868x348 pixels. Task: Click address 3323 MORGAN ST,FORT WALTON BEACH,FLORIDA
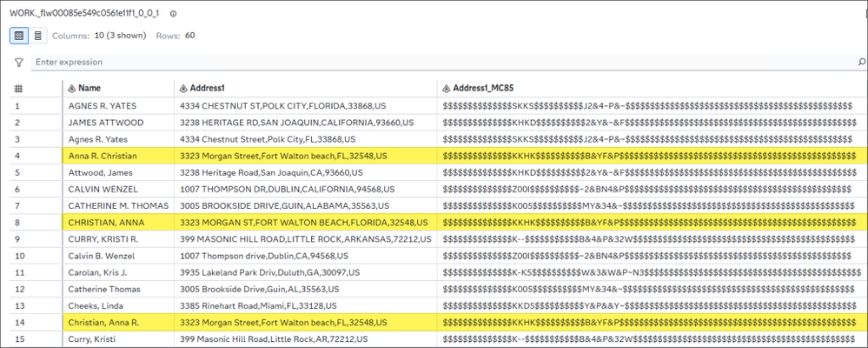(304, 222)
